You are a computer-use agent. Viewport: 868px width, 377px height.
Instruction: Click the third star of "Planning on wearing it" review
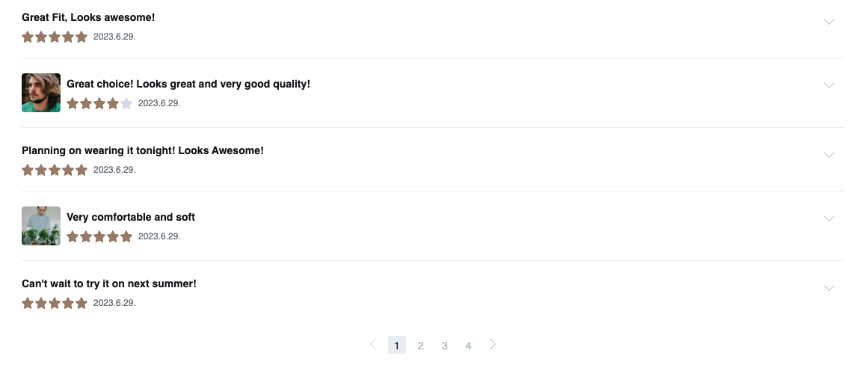[x=55, y=170]
